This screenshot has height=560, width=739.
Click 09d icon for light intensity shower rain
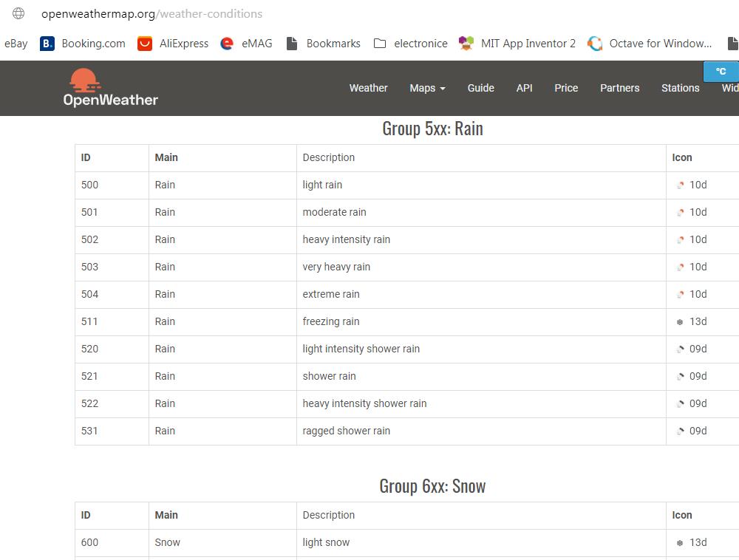tap(680, 349)
